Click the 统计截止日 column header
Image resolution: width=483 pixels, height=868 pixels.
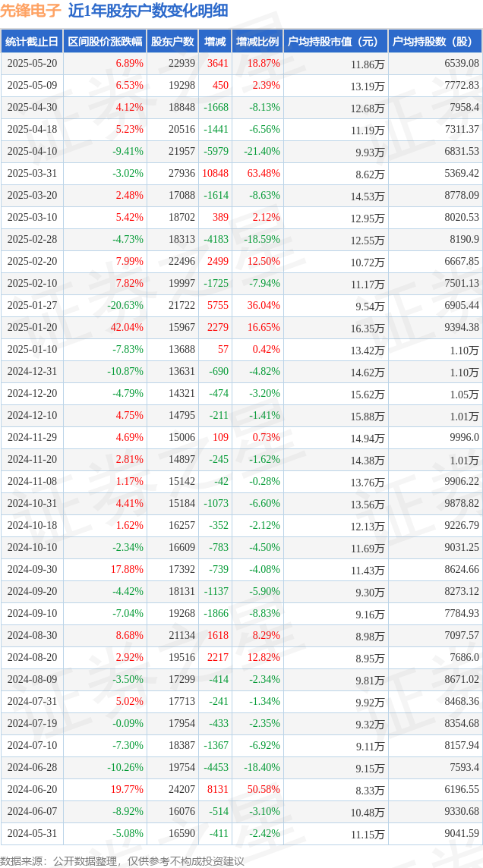tap(32, 42)
